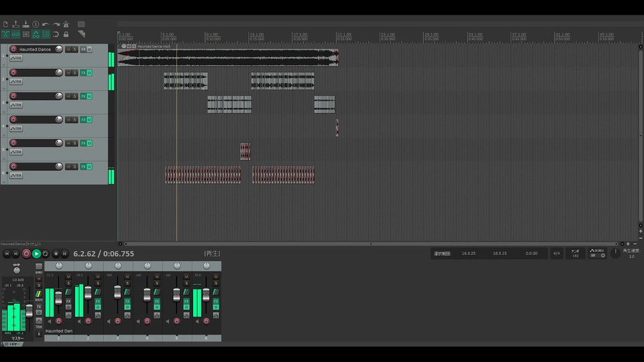Toggle auto-crossfade toolbar icon

pos(6,34)
